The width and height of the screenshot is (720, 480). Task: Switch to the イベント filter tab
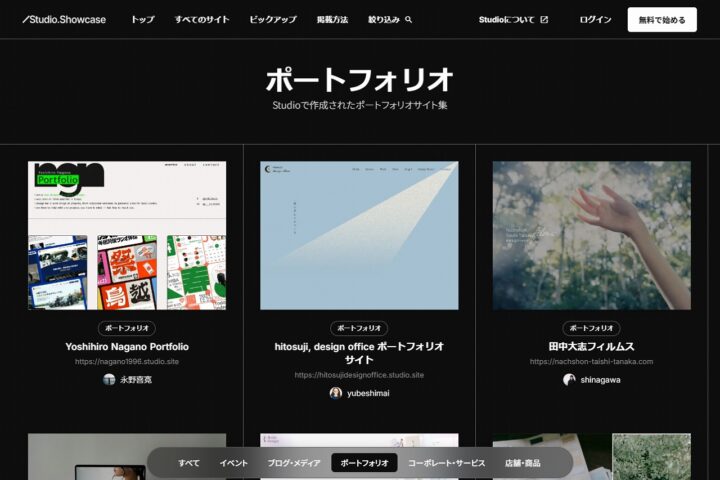pos(233,463)
